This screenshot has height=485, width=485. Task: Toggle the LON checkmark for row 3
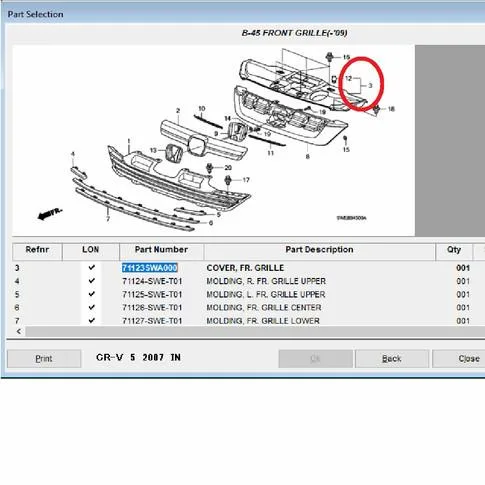[x=92, y=267]
